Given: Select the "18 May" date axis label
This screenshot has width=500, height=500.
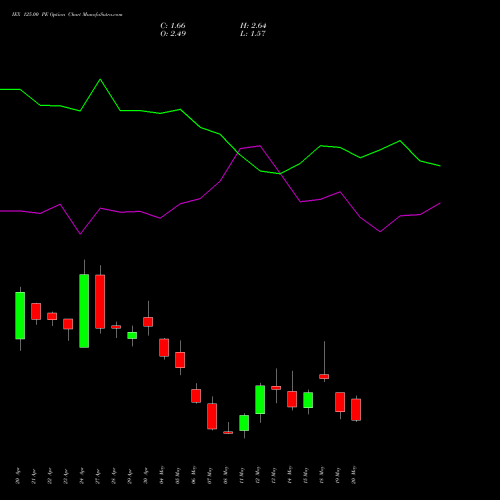Looking at the screenshot, I should pos(322,475).
